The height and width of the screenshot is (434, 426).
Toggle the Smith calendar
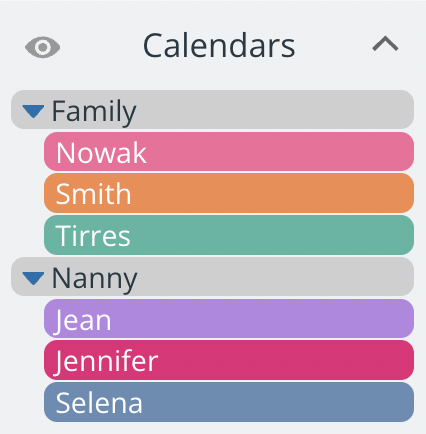(x=229, y=193)
